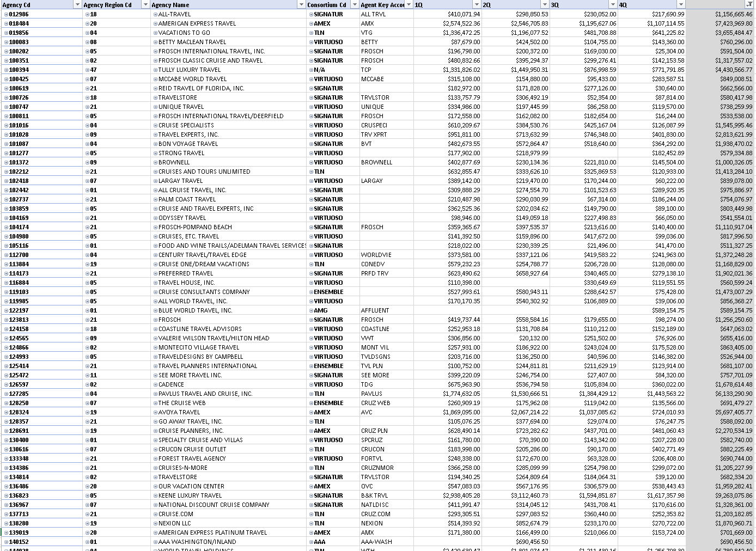756x551 pixels.
Task: Click the CONEDV key account cell
Action: coord(387,264)
